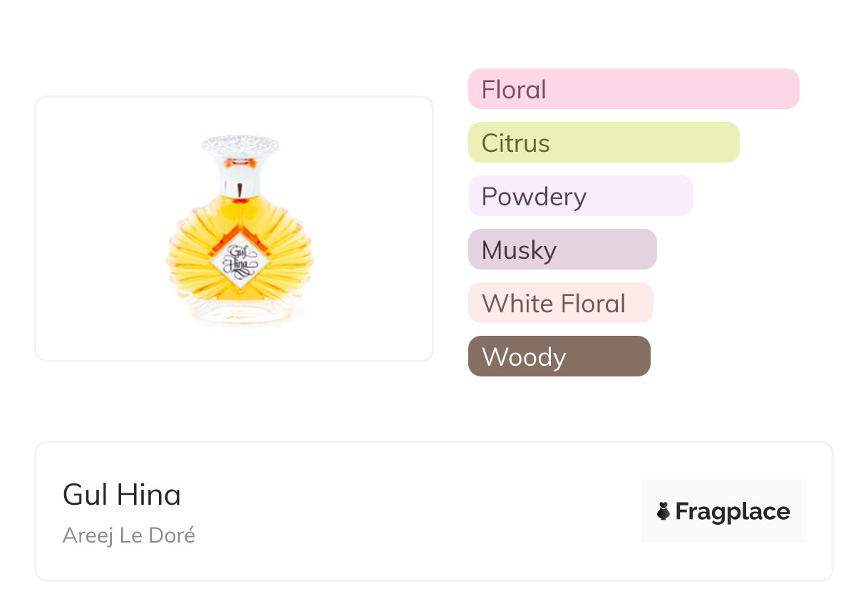Click the Gul Hina fragrance title
The height and width of the screenshot is (616, 868).
122,495
